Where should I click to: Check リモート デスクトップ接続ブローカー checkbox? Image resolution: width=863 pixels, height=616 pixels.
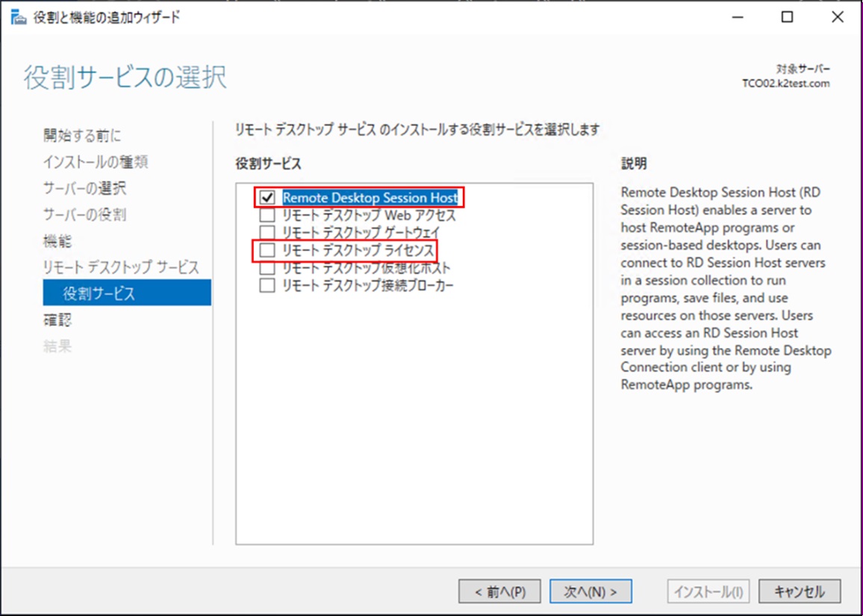(x=267, y=286)
